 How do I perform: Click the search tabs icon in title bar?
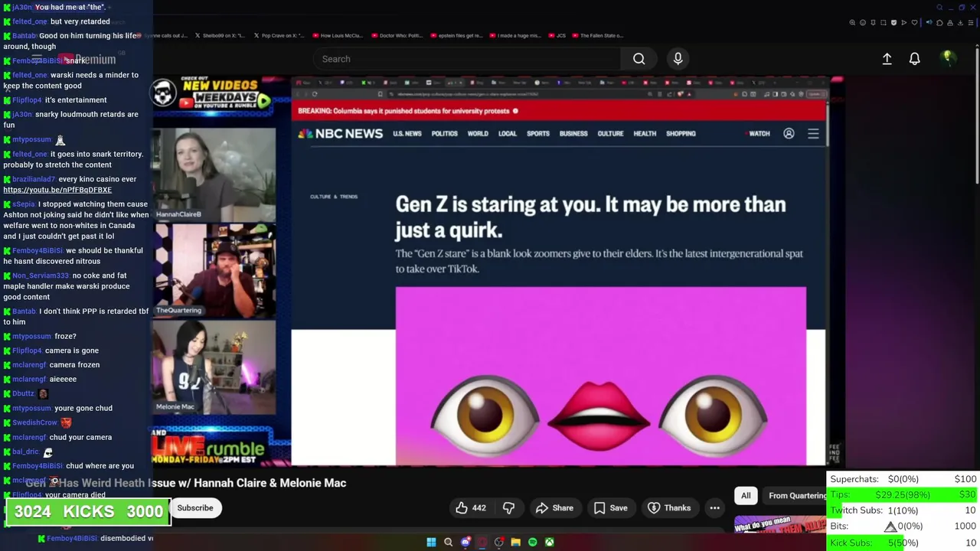click(x=939, y=8)
